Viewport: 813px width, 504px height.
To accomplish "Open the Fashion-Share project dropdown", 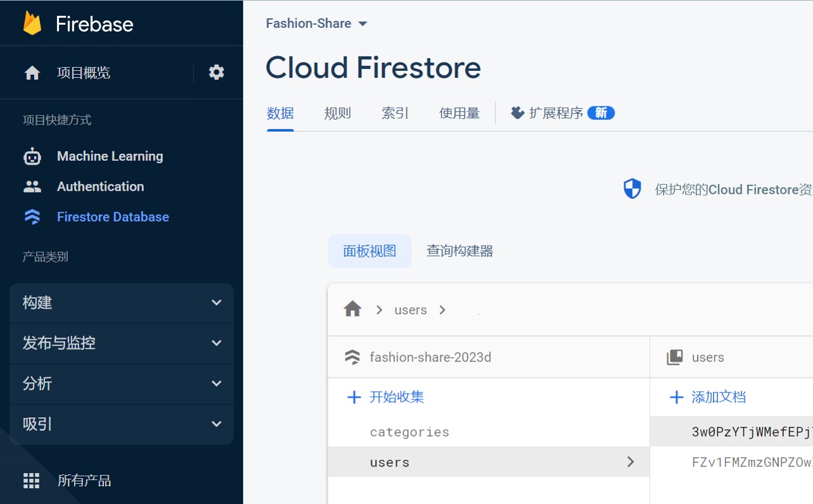I will (316, 23).
